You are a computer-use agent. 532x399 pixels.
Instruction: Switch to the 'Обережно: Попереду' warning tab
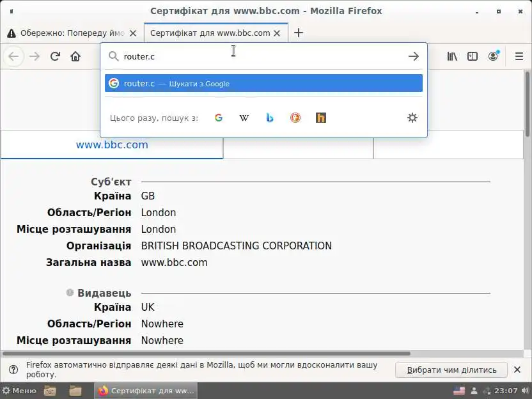click(x=72, y=33)
